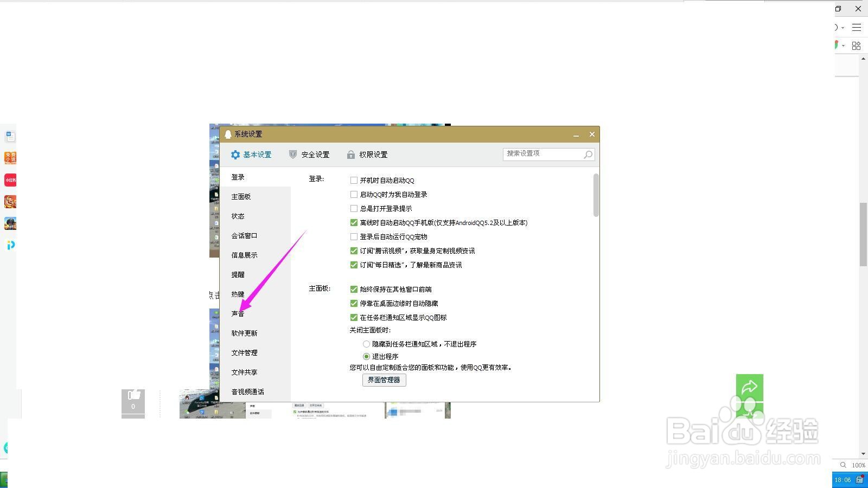
Task: Restore down the browser window
Action: [838, 9]
